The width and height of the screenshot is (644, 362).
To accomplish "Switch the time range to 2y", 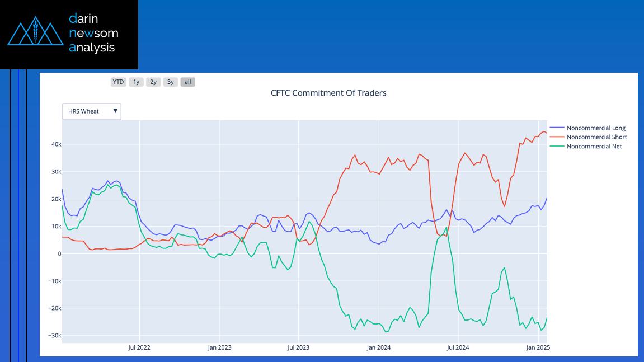I will click(x=153, y=82).
